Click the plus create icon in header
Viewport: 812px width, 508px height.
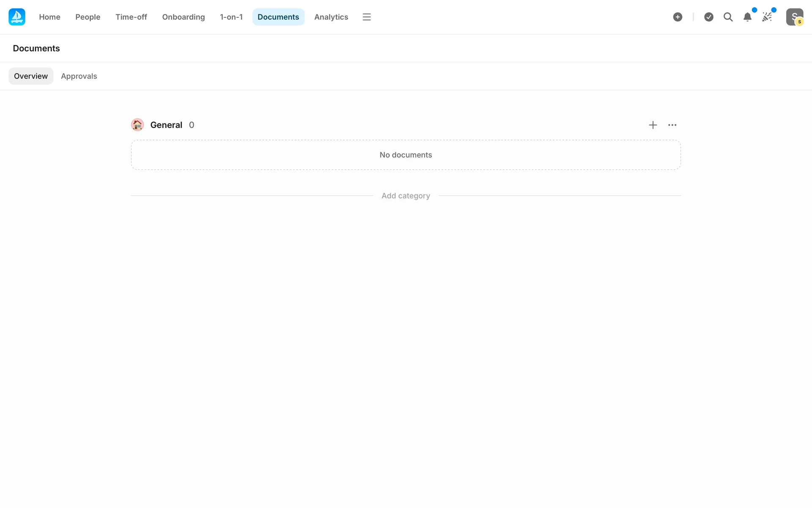678,17
